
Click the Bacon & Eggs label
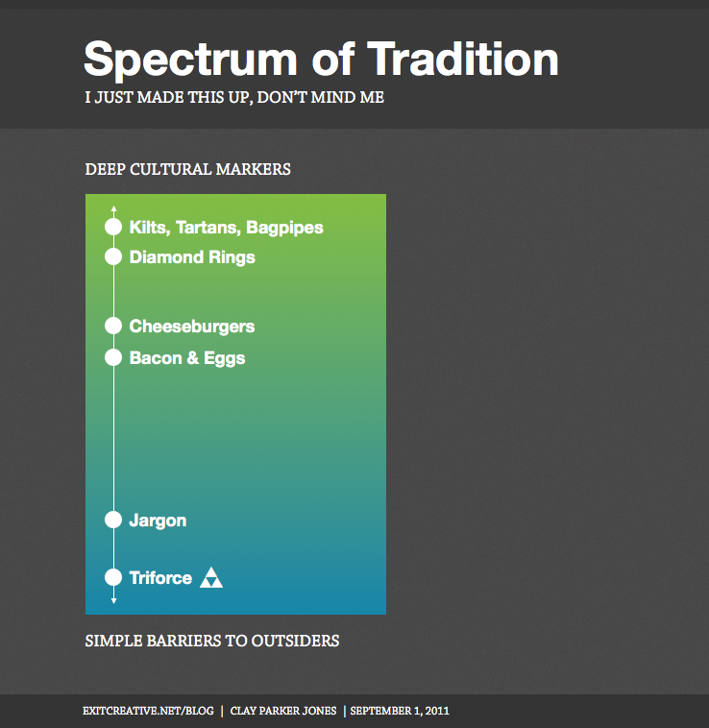coord(187,358)
